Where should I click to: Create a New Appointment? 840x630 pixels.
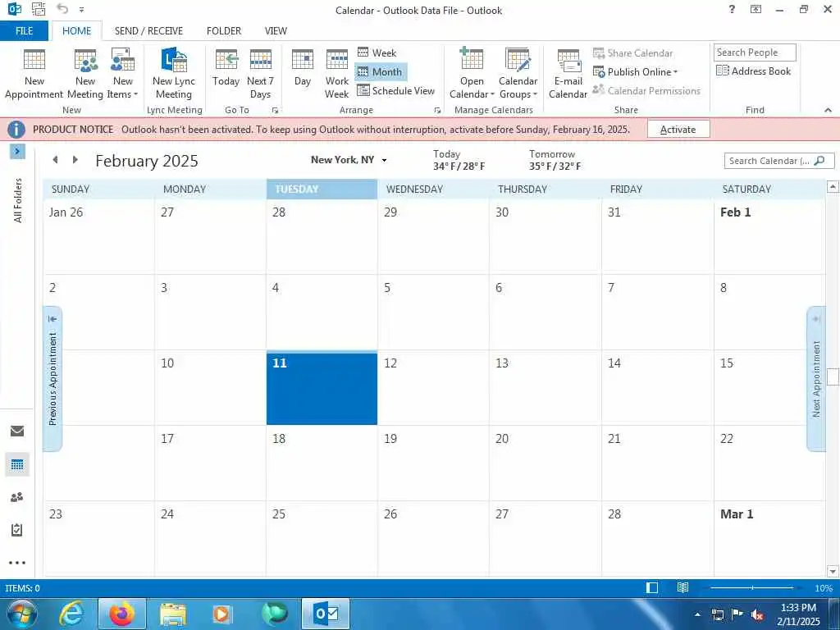coord(34,73)
